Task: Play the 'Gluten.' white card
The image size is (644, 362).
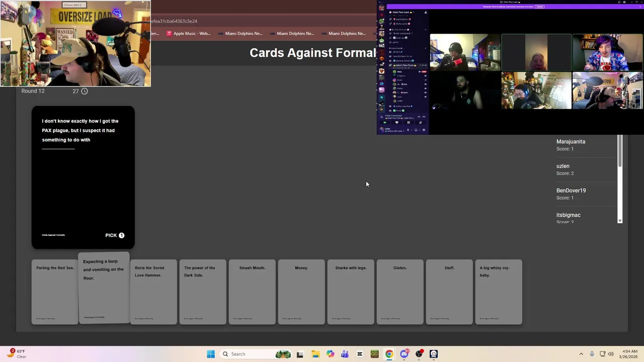Action: click(x=400, y=292)
